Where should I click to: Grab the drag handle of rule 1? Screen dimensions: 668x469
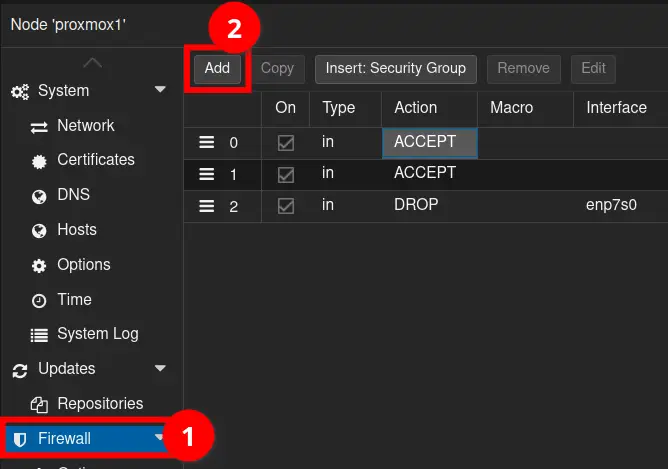tap(207, 174)
